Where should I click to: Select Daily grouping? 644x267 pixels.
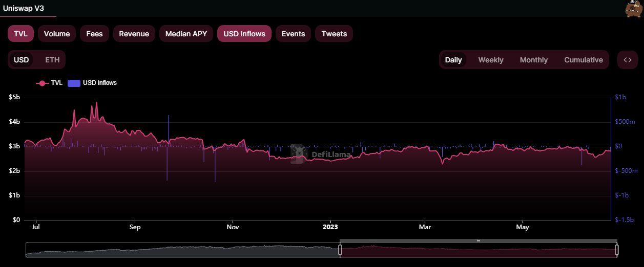[453, 60]
